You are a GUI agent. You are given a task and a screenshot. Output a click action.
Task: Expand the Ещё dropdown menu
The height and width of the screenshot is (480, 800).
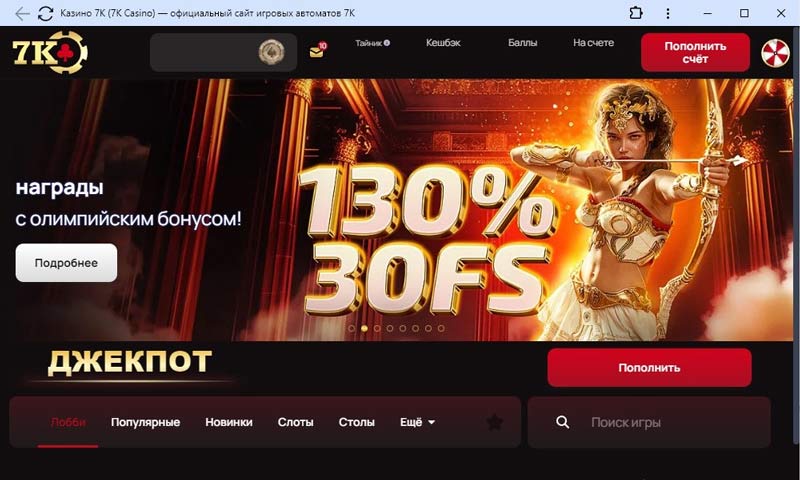pos(417,422)
